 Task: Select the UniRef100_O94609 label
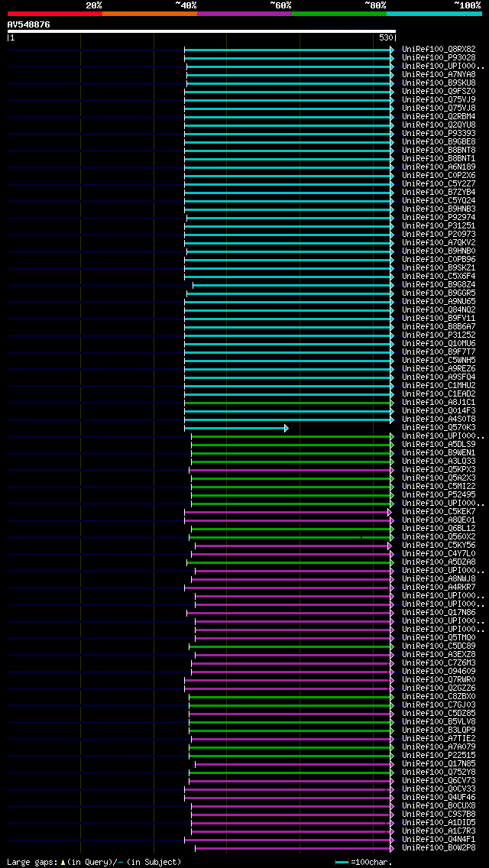439,672
